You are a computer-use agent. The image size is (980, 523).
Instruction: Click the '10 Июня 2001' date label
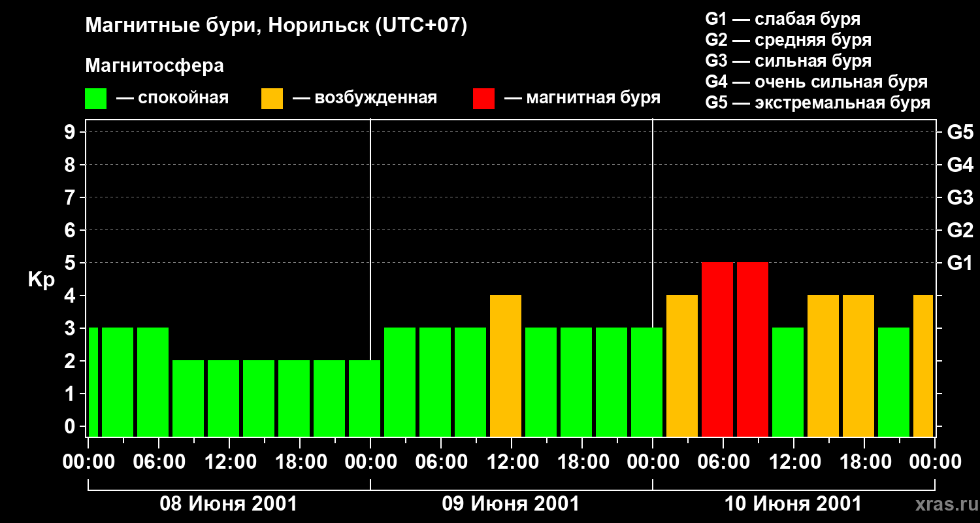click(793, 504)
